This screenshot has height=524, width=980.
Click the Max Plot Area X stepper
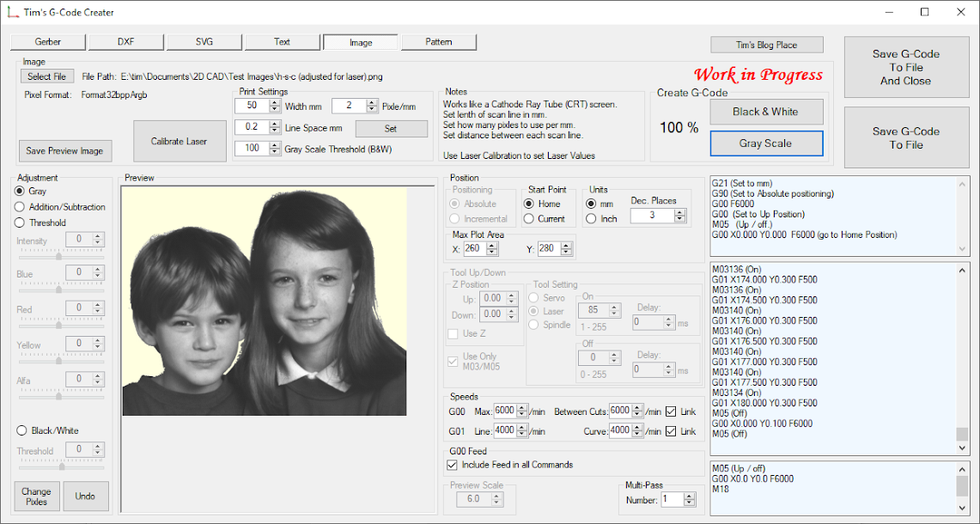tap(492, 249)
